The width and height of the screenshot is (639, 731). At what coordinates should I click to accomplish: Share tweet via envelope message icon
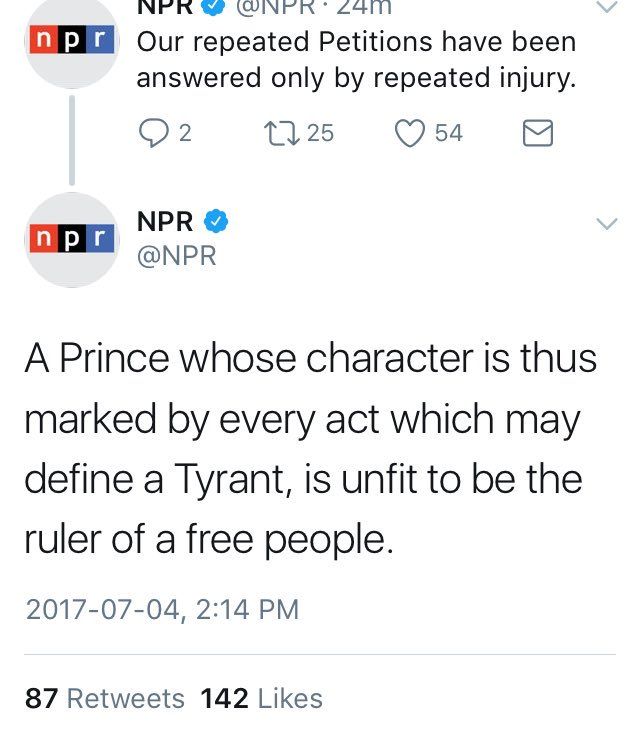point(538,133)
